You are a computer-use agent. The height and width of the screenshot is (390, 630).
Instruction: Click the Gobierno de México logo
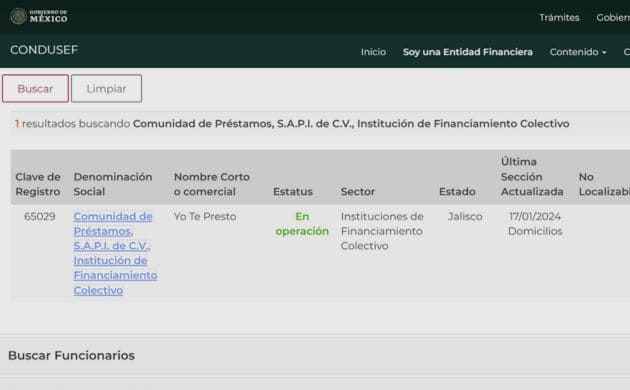39,16
